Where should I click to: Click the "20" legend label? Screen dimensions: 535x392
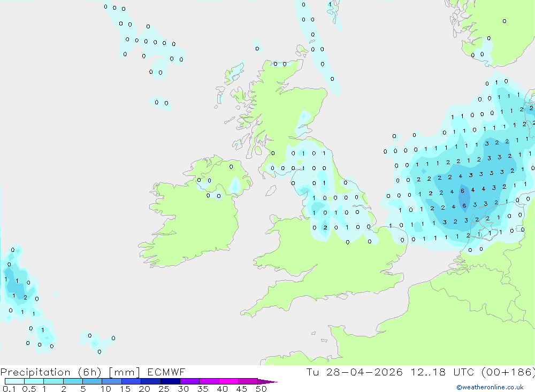click(x=144, y=389)
